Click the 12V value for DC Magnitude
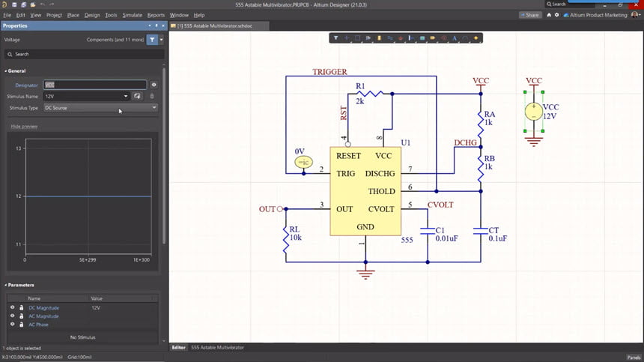This screenshot has width=644, height=362. [96, 308]
